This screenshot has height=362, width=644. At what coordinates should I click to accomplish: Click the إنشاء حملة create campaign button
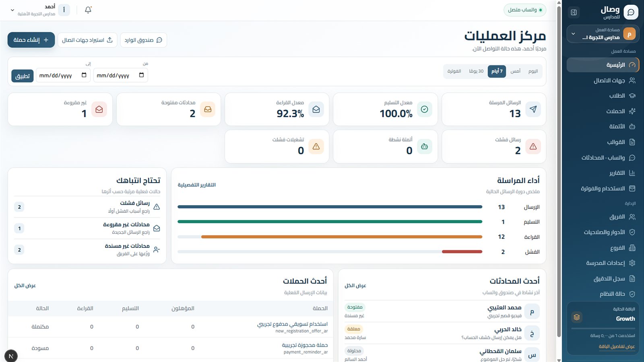[31, 40]
